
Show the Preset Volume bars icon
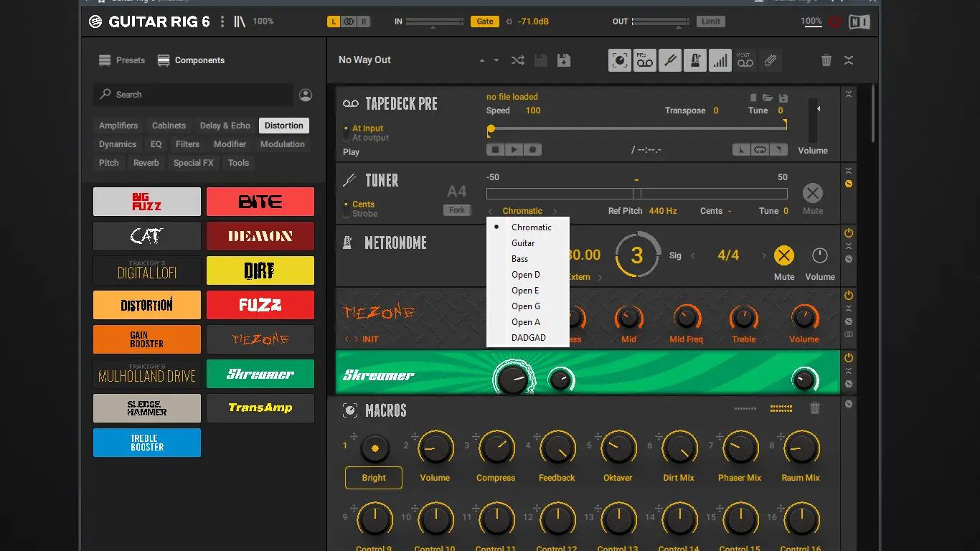(720, 60)
